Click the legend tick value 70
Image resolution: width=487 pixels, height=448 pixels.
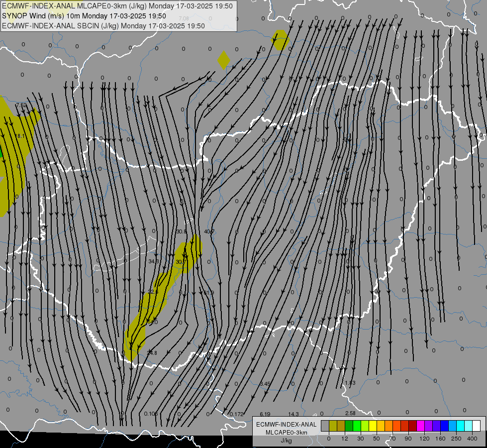tap(392, 439)
